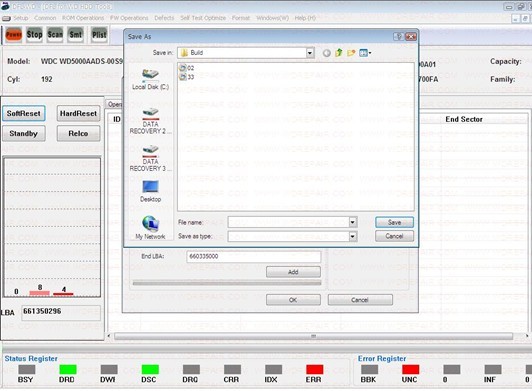
Task: Click the ERR status indicator
Action: 315,369
